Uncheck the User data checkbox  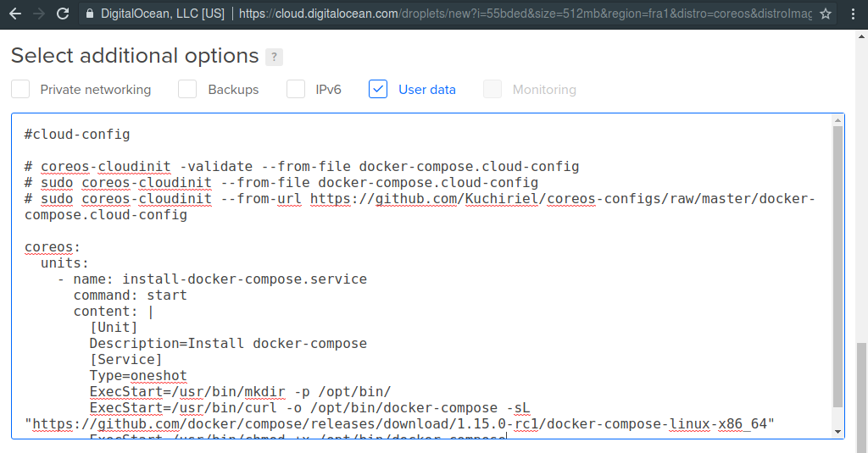point(378,89)
